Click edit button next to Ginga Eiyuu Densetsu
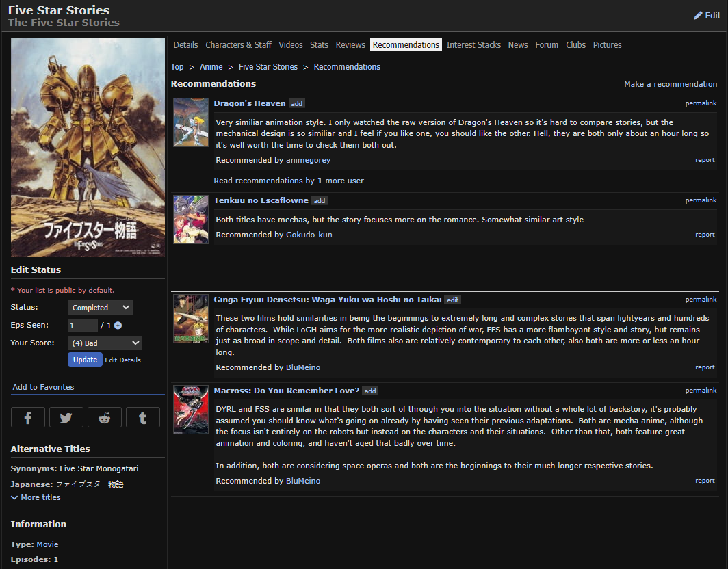This screenshot has width=728, height=569. [453, 300]
